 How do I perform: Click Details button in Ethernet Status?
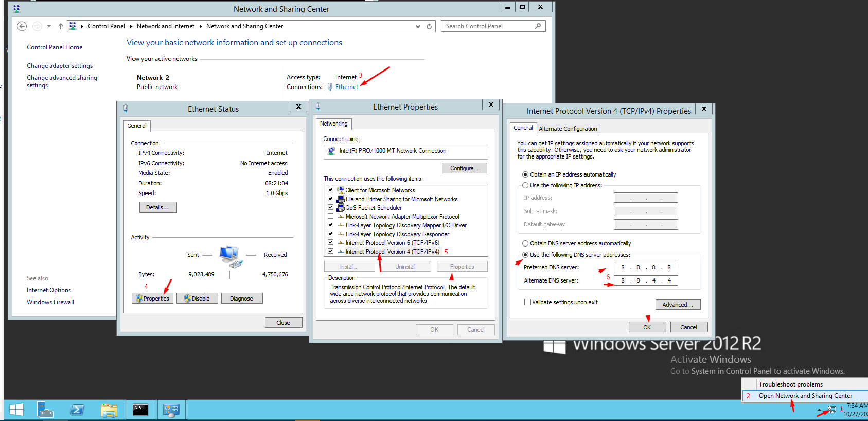click(x=158, y=207)
